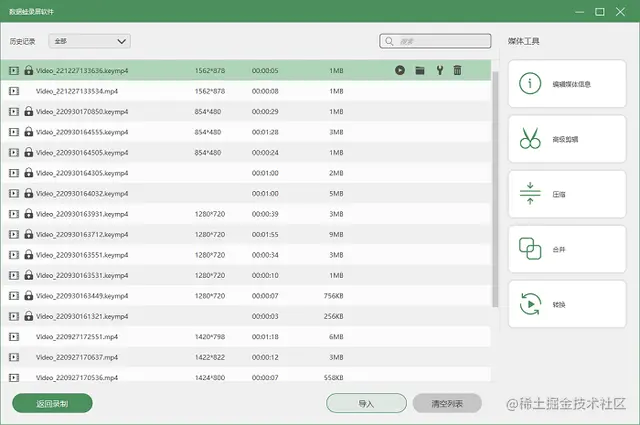Image resolution: width=640 pixels, height=425 pixels.
Task: Click the 1422*822 resolution cell
Action: (210, 357)
